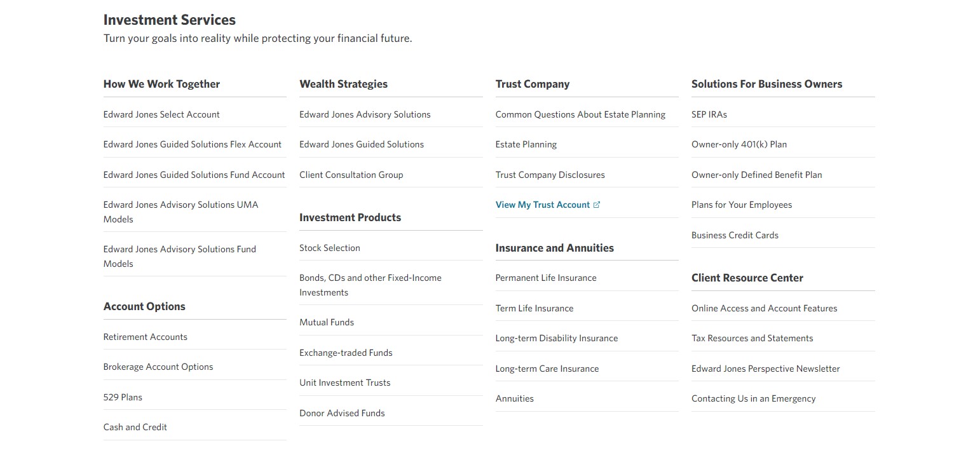Open the Stock Selection page
980x462 pixels.
tap(330, 247)
